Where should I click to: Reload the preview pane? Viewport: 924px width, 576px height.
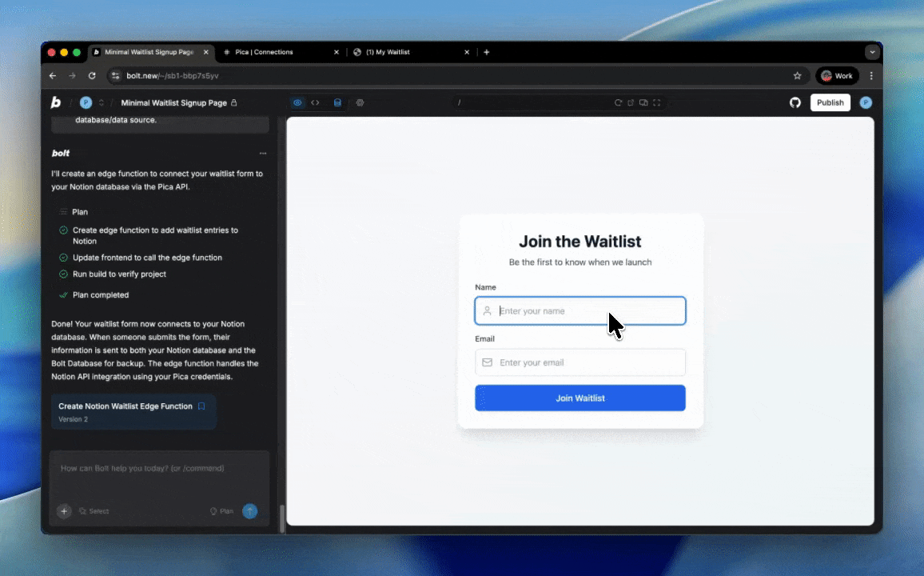point(618,102)
